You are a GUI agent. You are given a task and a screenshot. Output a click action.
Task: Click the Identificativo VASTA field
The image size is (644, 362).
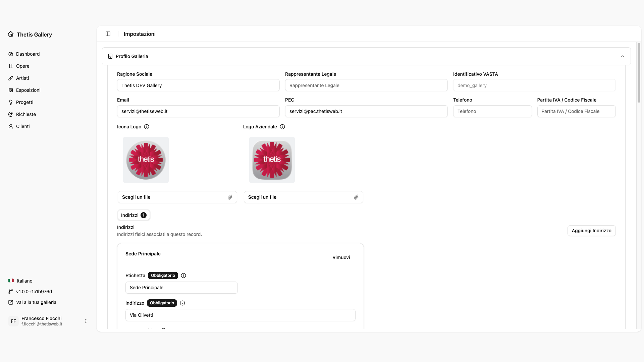pyautogui.click(x=534, y=85)
